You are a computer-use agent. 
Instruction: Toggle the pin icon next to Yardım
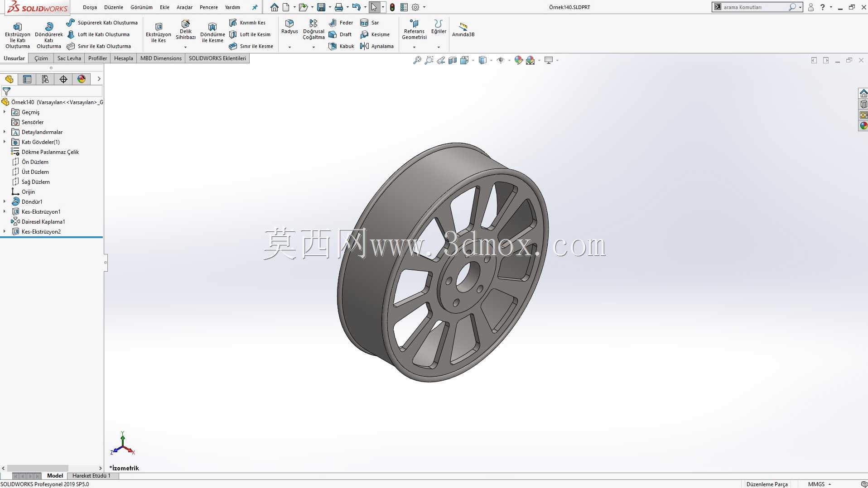pyautogui.click(x=255, y=7)
